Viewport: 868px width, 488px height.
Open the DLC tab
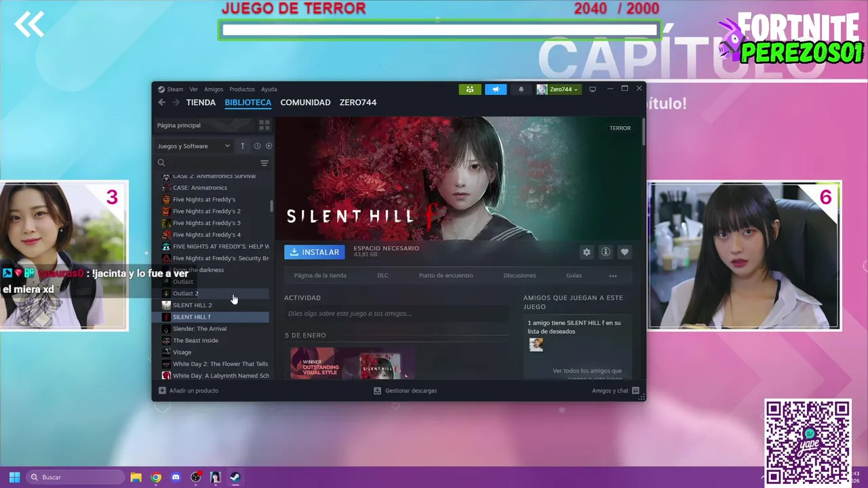click(382, 276)
